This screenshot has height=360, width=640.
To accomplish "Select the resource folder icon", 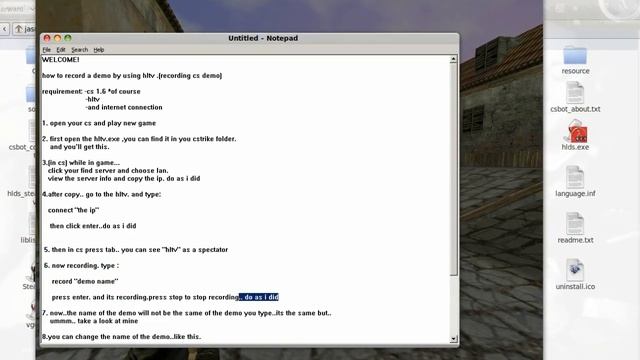I will (x=575, y=55).
